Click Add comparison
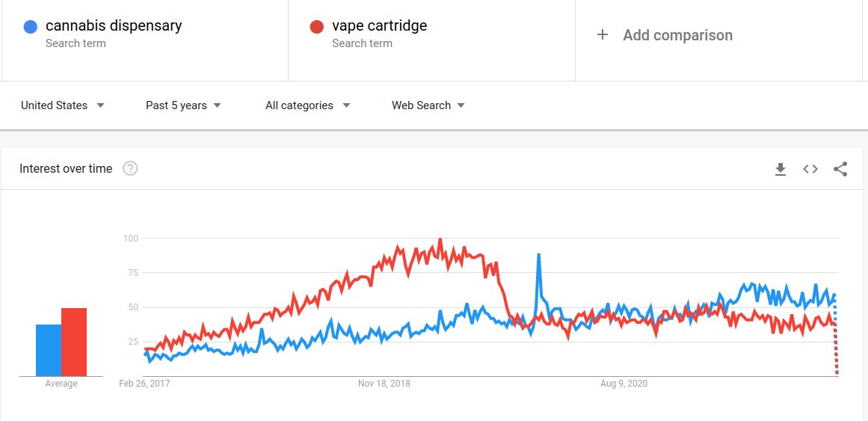This screenshot has height=421, width=868. (x=677, y=35)
